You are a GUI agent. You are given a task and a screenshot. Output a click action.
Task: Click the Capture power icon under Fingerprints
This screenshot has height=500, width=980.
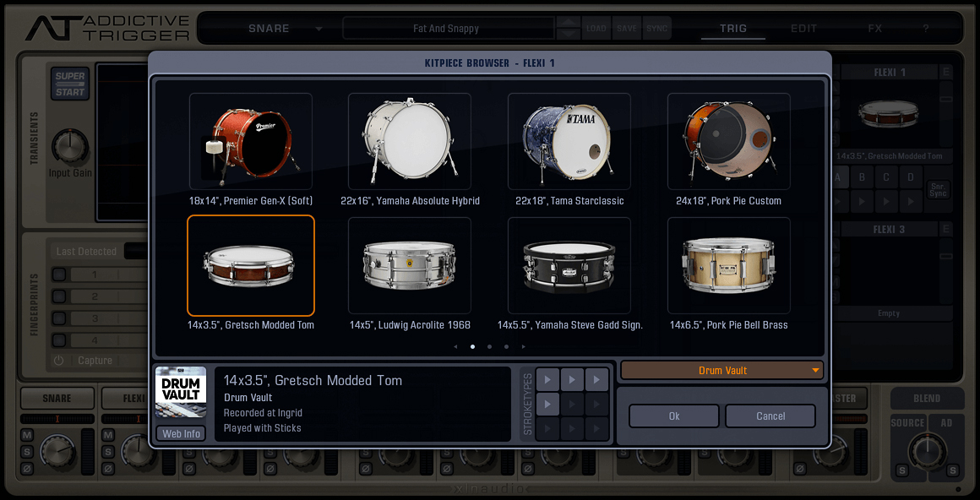[60, 360]
